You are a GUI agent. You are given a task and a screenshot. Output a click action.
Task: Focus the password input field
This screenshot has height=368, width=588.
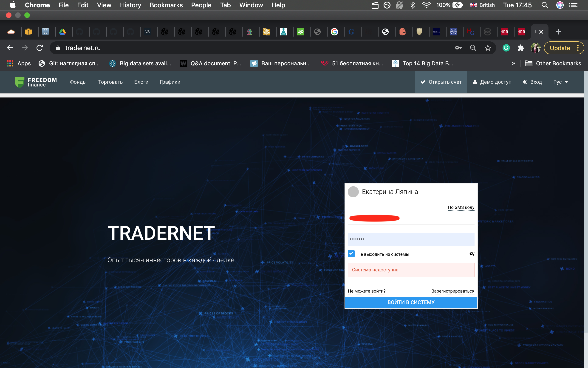[x=411, y=239]
